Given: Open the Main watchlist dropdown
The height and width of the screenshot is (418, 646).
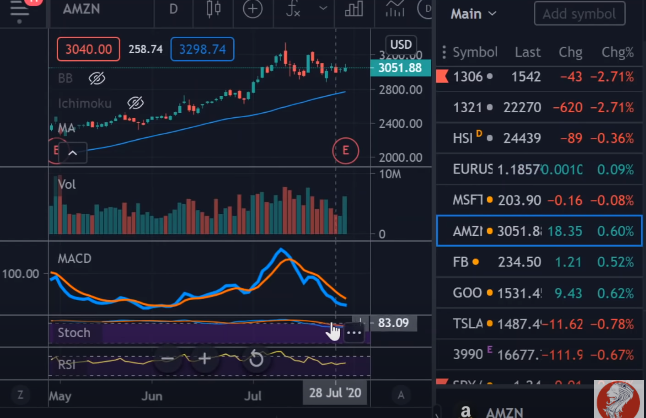Looking at the screenshot, I should coord(473,14).
